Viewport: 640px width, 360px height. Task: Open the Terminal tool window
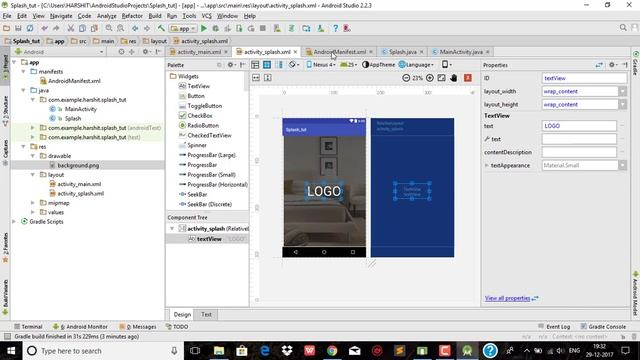[x=28, y=327]
